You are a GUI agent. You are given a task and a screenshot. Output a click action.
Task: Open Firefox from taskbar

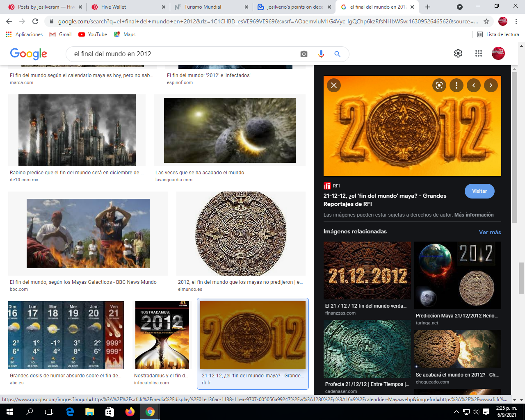[x=130, y=412]
